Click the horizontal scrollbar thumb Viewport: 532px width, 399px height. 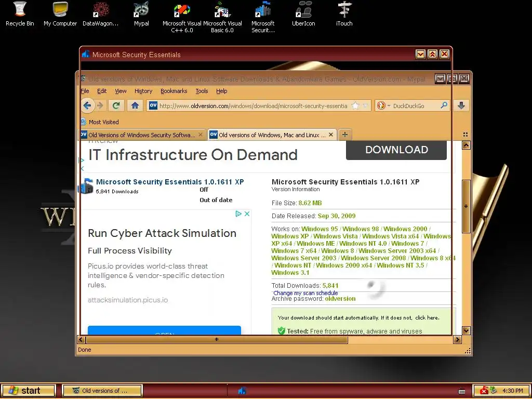click(x=217, y=339)
